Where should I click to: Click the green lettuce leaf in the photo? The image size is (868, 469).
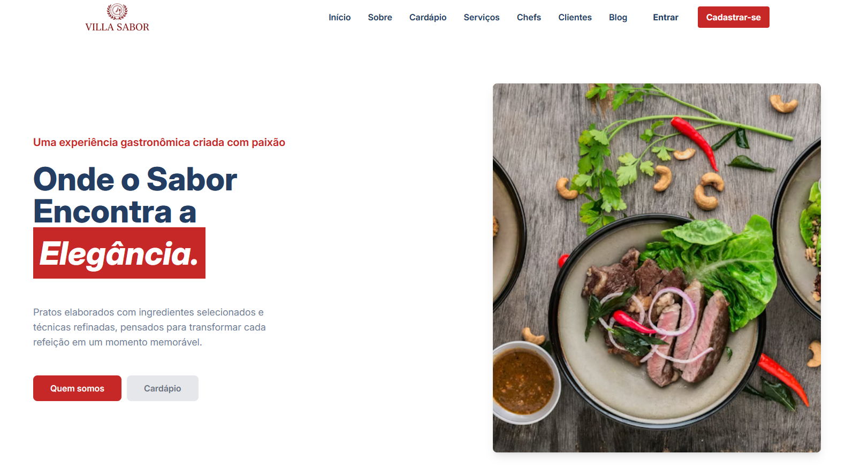(x=722, y=262)
